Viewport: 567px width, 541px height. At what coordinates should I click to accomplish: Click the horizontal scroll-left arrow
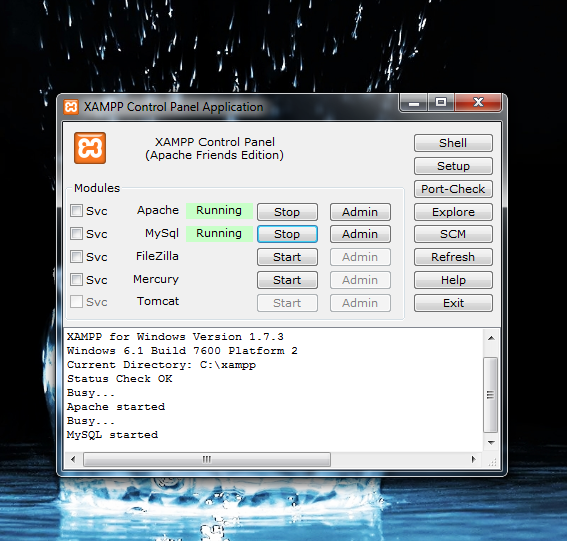(x=73, y=460)
